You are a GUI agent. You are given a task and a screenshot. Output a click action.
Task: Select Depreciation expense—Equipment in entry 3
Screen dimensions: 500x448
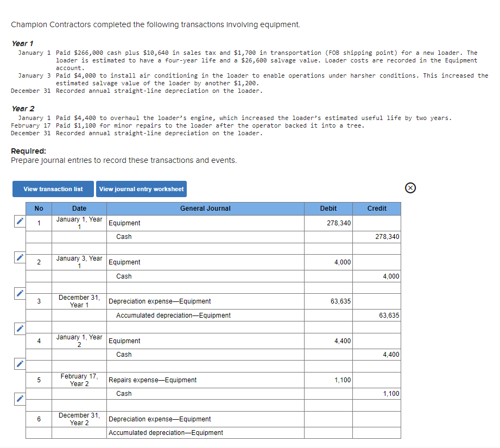[x=205, y=301]
